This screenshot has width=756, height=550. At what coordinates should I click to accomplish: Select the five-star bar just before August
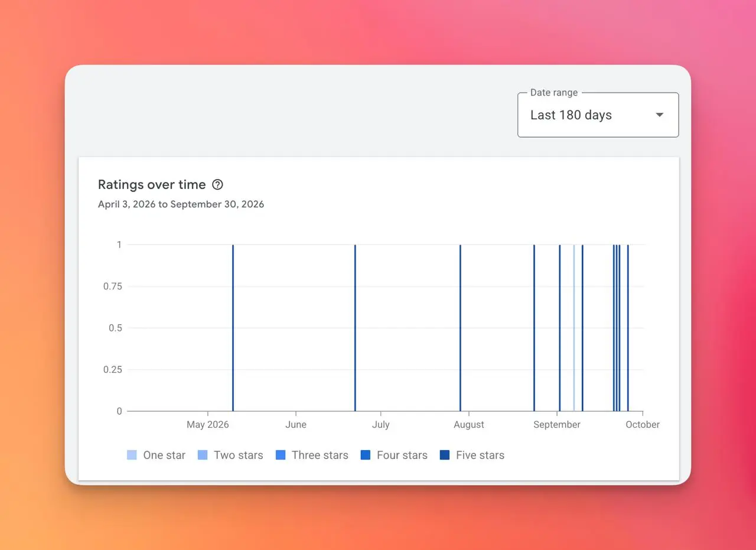[x=460, y=328]
